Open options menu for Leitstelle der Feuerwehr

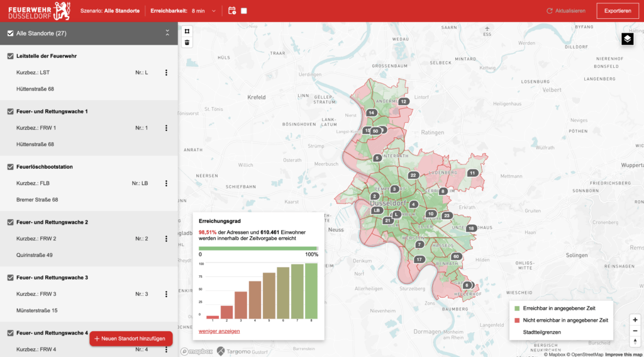coord(166,72)
